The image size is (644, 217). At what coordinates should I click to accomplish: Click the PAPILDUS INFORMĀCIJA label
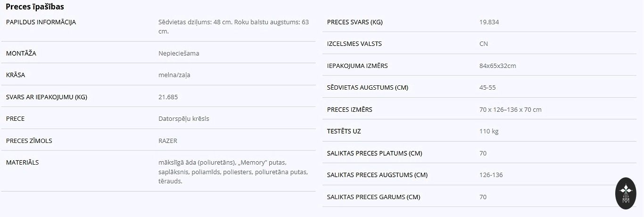(41, 22)
